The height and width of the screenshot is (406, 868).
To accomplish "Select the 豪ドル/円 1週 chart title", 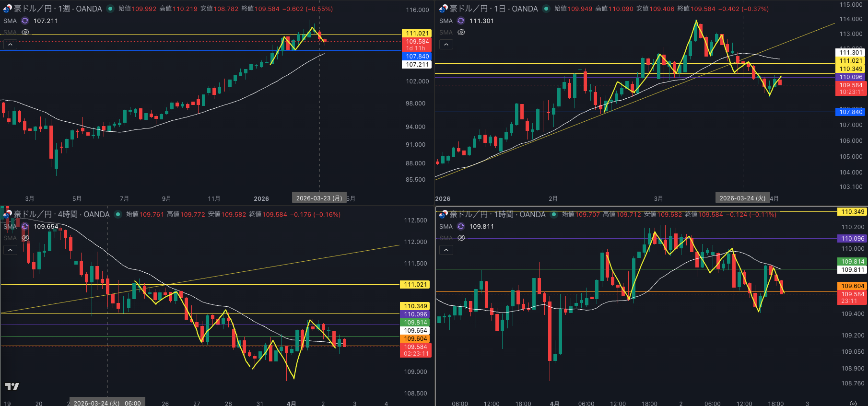I will pyautogui.click(x=58, y=9).
